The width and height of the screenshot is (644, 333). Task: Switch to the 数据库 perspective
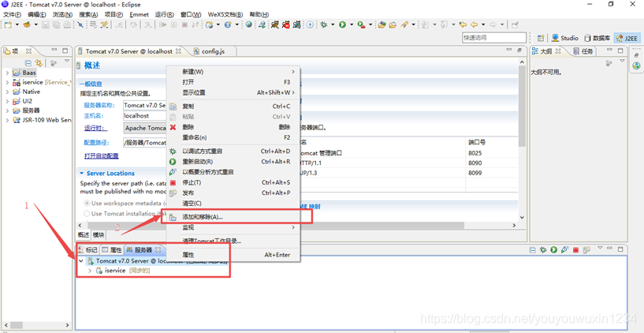tap(598, 38)
